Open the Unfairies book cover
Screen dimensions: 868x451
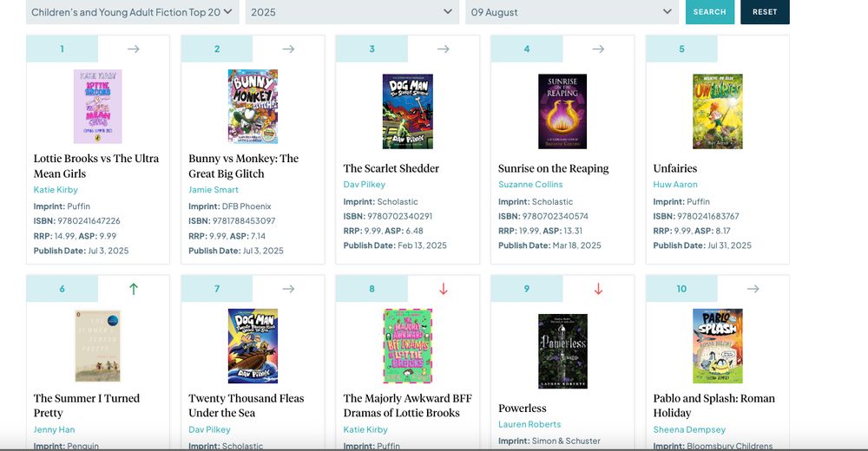pyautogui.click(x=718, y=111)
